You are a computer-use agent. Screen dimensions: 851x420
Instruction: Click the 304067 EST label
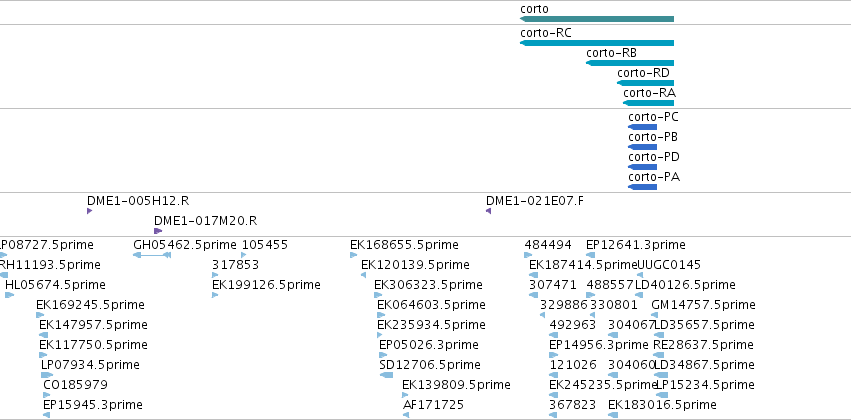(631, 325)
